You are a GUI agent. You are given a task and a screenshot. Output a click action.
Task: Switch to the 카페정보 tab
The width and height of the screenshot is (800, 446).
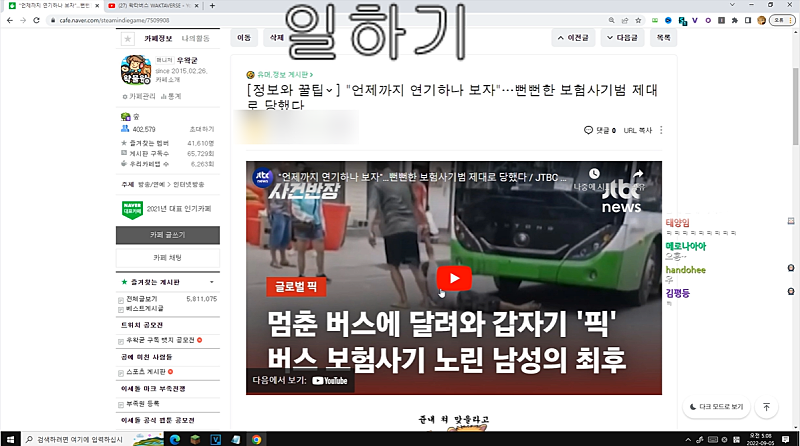pos(158,38)
